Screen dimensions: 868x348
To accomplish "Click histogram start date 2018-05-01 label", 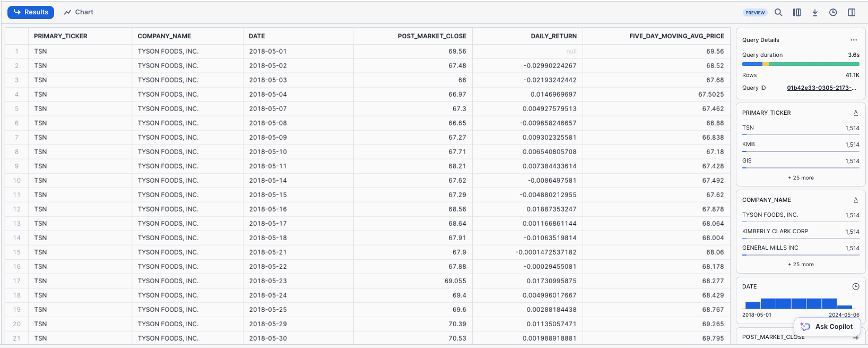I will (x=757, y=315).
